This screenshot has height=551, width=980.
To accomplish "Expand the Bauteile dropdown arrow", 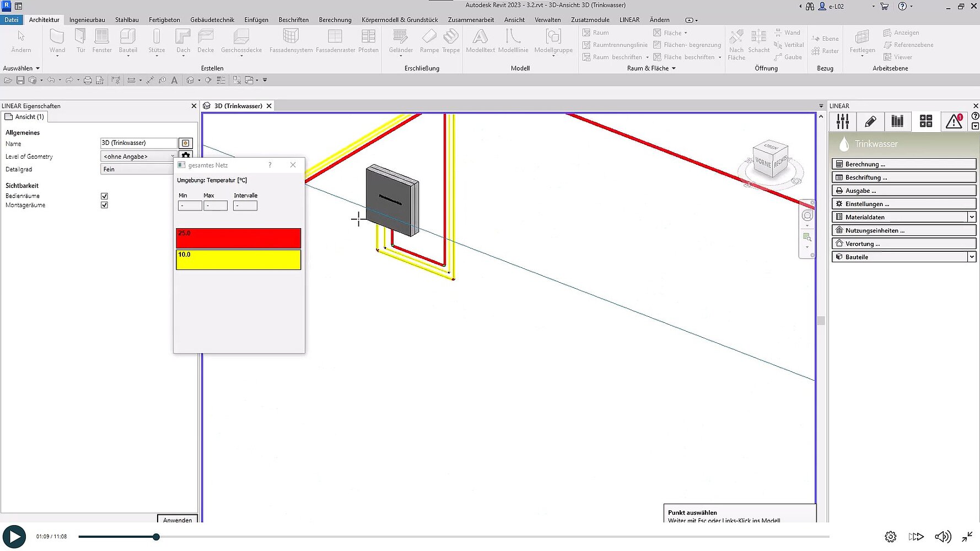I will 971,257.
